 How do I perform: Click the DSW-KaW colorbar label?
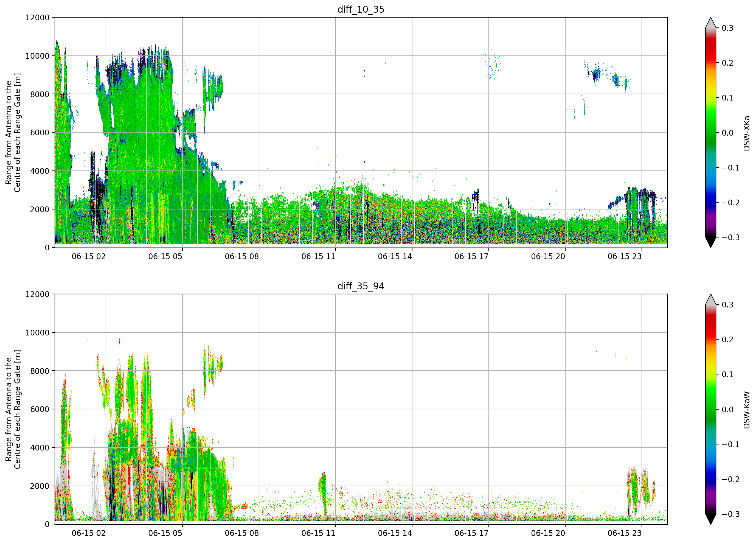click(747, 410)
